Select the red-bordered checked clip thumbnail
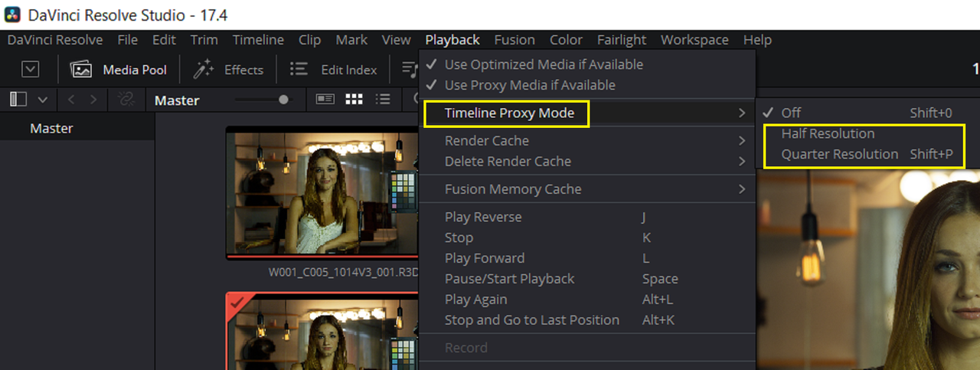The width and height of the screenshot is (980, 370). click(x=322, y=331)
